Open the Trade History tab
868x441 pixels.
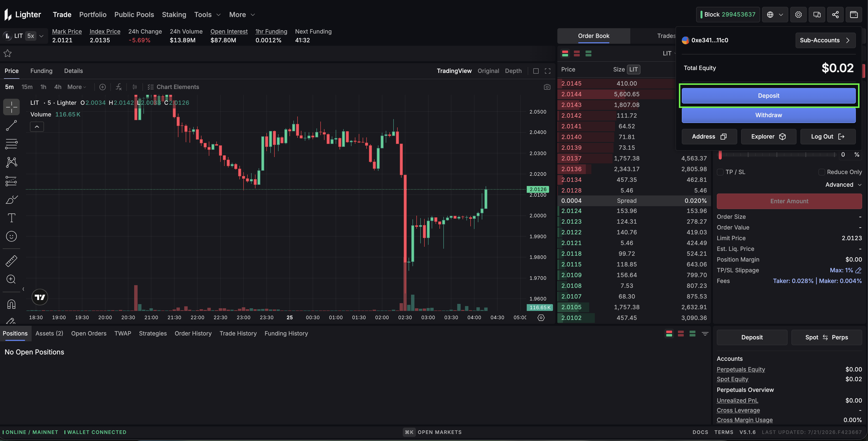tap(238, 333)
